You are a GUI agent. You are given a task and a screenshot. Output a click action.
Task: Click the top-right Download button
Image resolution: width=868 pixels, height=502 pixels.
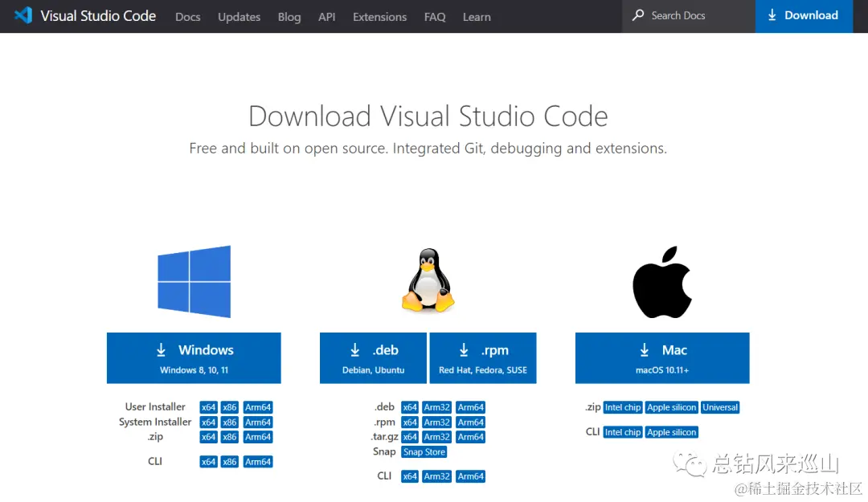click(x=804, y=16)
